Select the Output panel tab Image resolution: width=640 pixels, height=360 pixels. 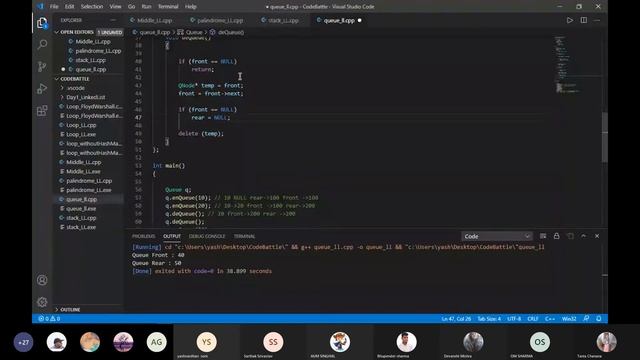coord(172,236)
